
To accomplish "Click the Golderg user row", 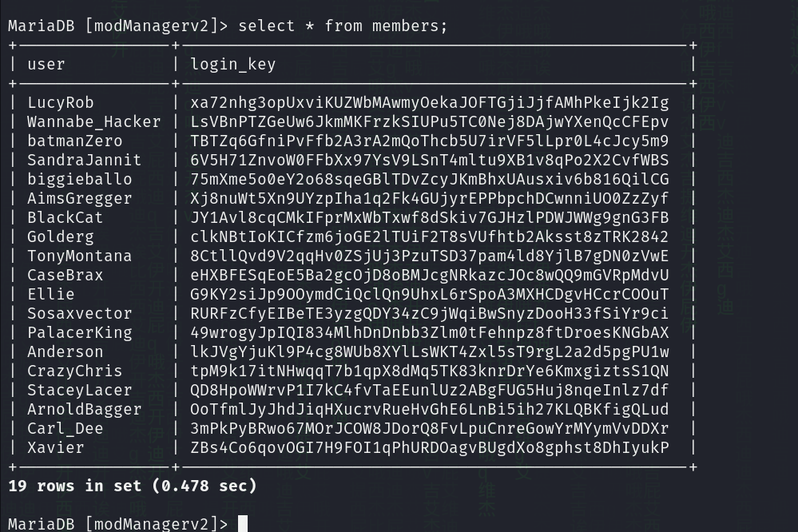I will pyautogui.click(x=61, y=236).
